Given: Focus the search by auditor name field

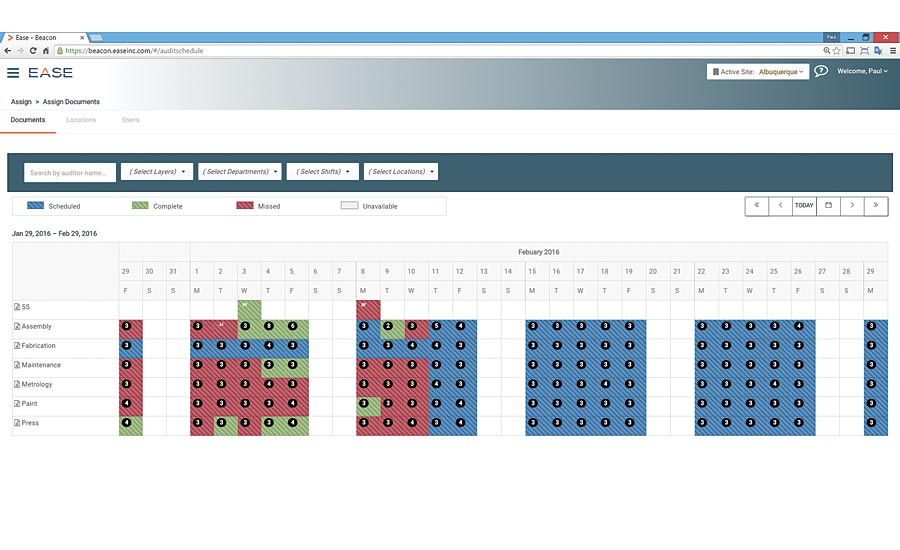Looking at the screenshot, I should (x=70, y=172).
